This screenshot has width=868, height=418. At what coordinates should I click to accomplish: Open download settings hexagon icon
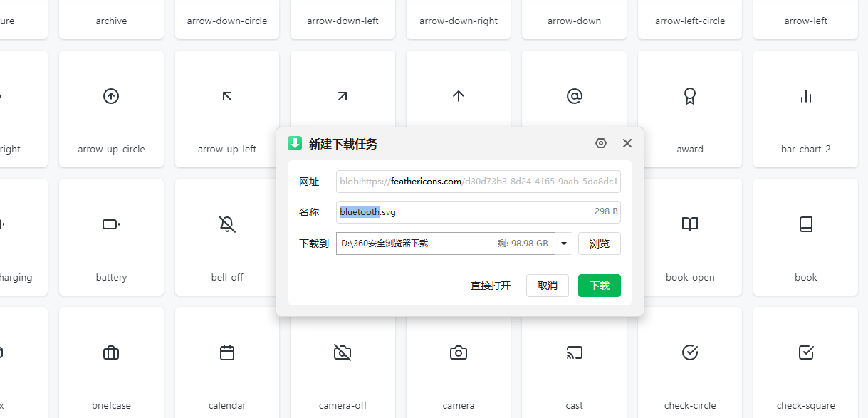601,143
